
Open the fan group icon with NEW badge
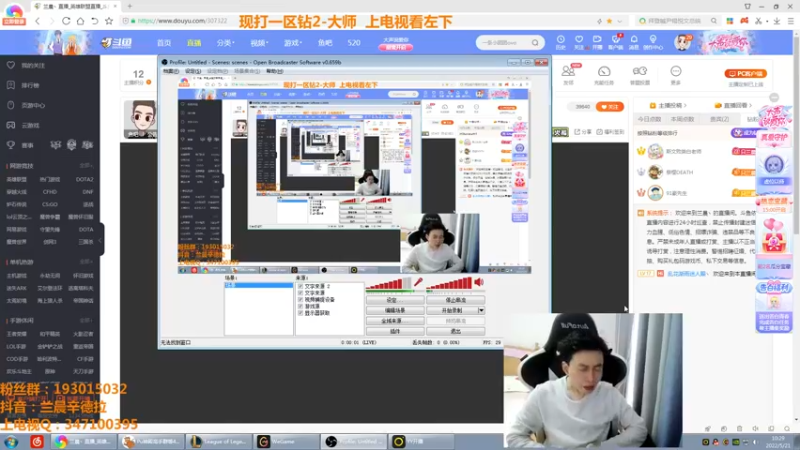568,73
